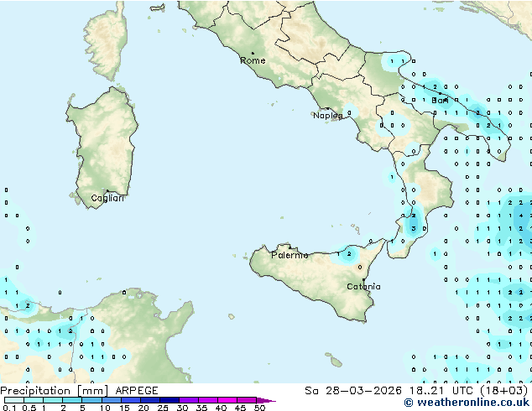Click the Palermo city label
This screenshot has height=411, width=532.
pos(289,255)
